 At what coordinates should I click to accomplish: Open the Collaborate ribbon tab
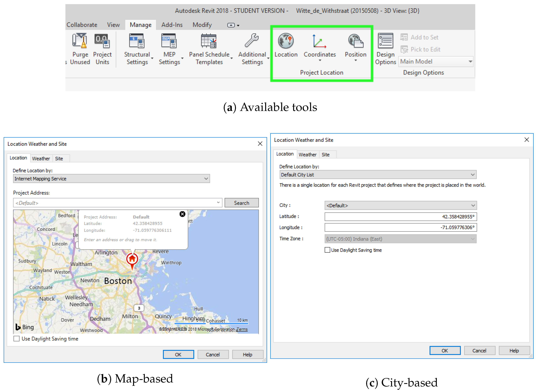point(82,25)
